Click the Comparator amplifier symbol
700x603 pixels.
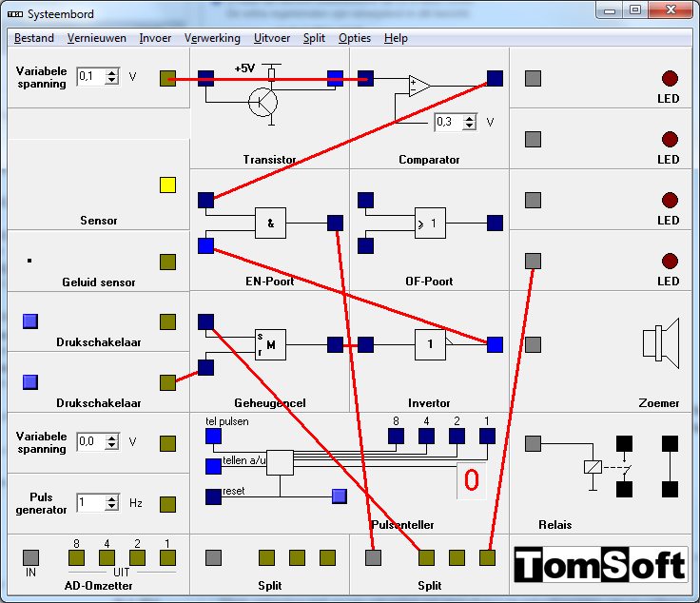419,86
